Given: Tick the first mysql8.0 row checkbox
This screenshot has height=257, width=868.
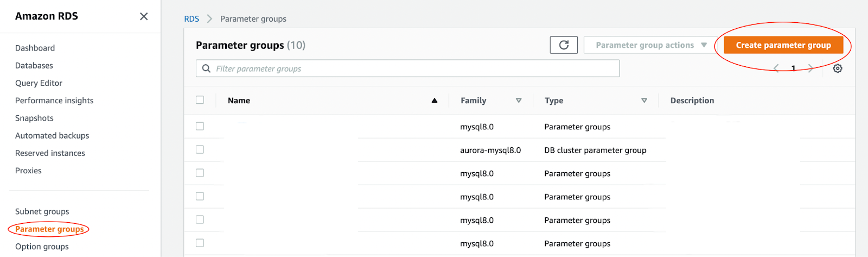Looking at the screenshot, I should (x=200, y=126).
